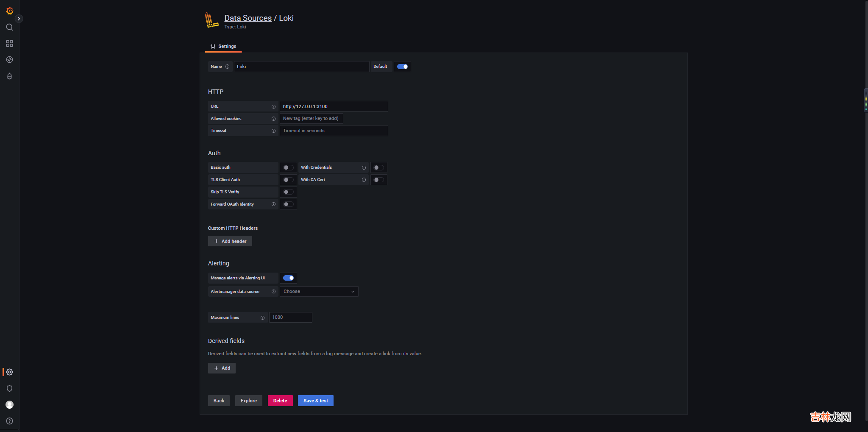The image size is (868, 432).
Task: Open the search icon in sidebar
Action: click(9, 27)
